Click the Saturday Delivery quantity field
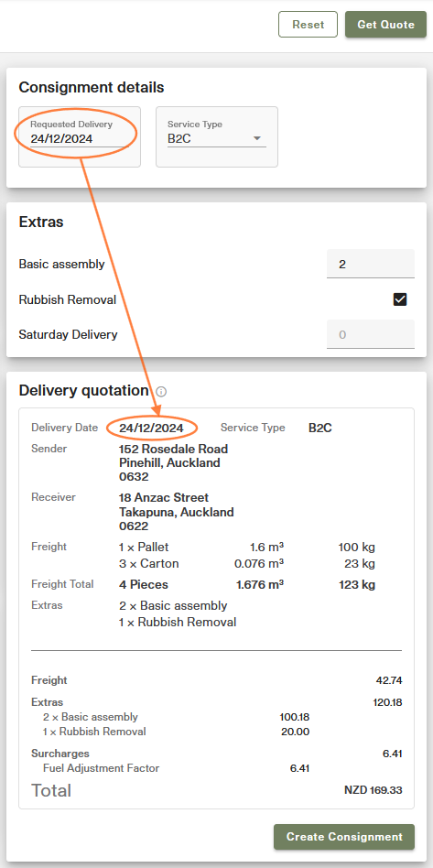 (371, 334)
